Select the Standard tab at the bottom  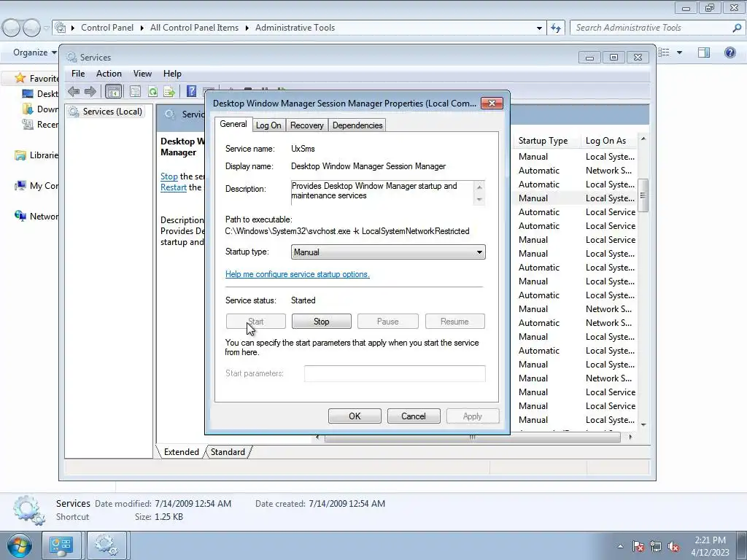click(x=228, y=452)
